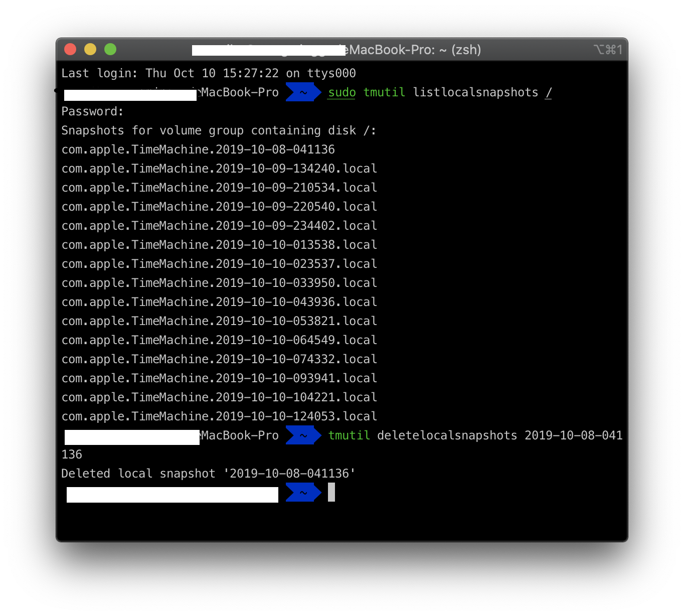
Task: Click snapshot entry 2019-10-10-053821.local
Action: 219,321
